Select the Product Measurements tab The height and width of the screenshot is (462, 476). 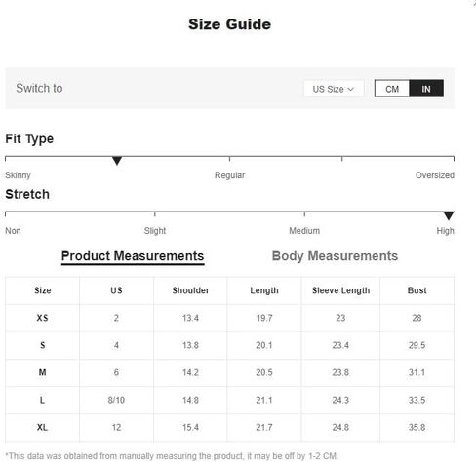click(x=133, y=256)
